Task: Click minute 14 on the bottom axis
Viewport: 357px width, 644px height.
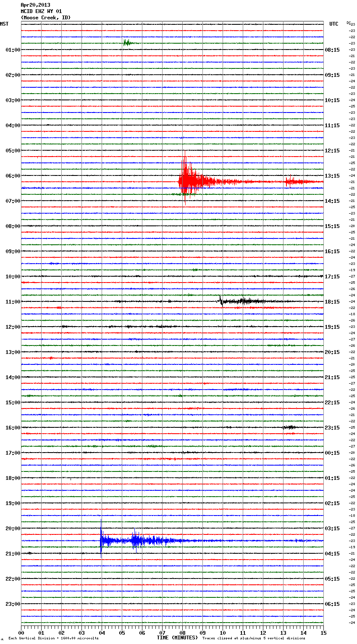Action: pyautogui.click(x=303, y=633)
